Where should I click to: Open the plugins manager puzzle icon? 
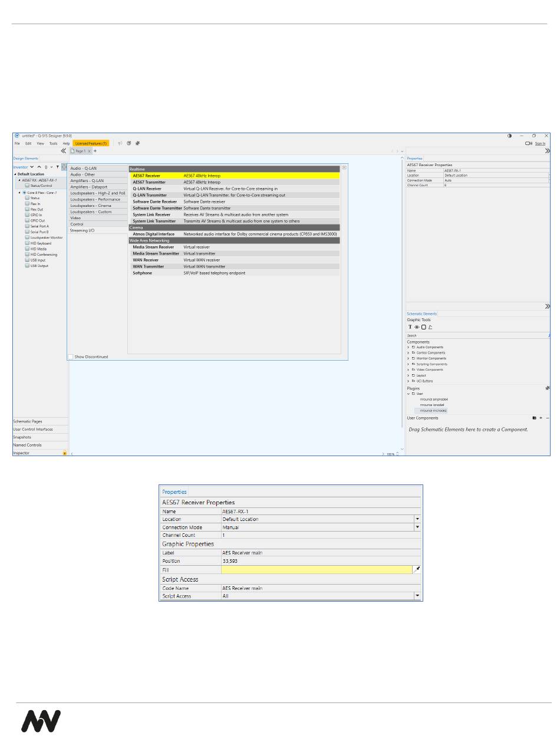coord(547,388)
